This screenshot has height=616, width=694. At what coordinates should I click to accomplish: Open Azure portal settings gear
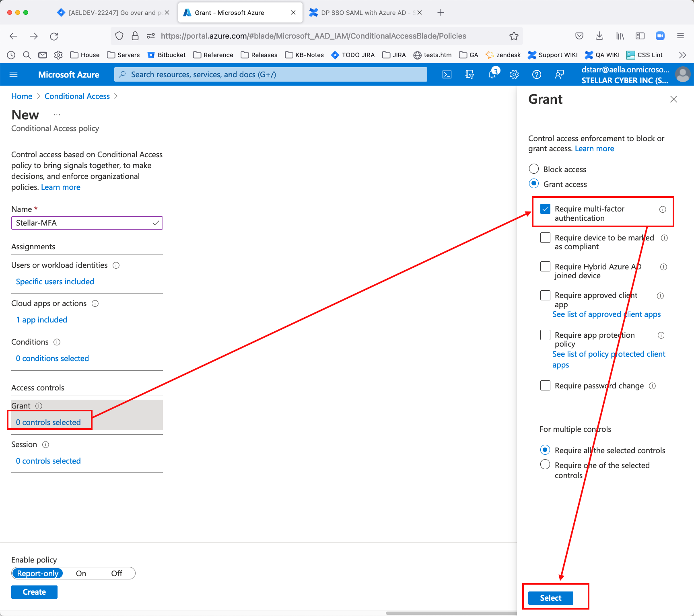514,74
